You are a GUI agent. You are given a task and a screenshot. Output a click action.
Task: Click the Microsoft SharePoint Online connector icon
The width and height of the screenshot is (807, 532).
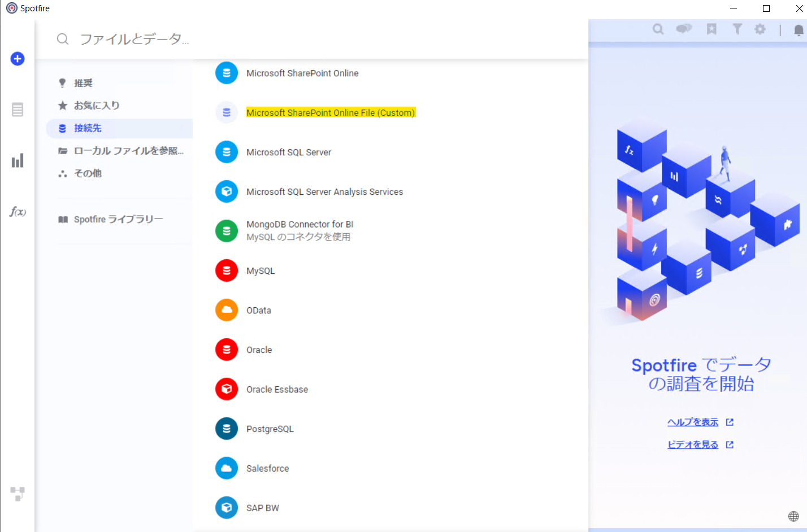[x=227, y=73]
